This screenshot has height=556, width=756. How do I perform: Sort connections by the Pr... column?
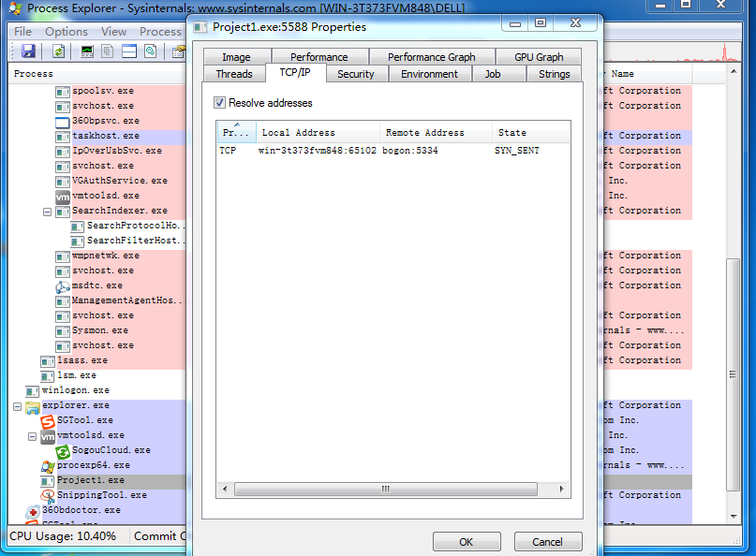[236, 133]
